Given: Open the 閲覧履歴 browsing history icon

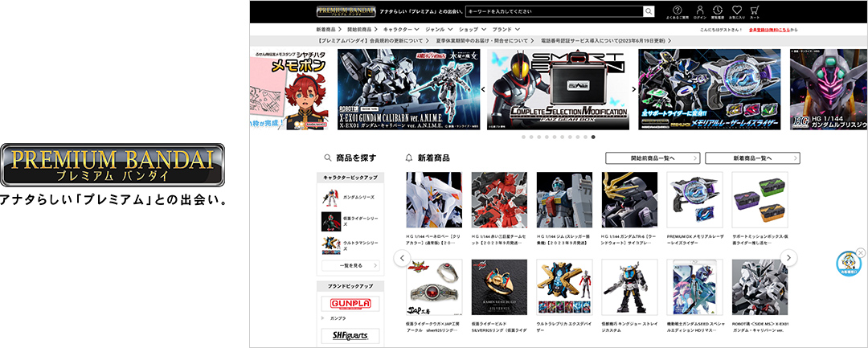Looking at the screenshot, I should click(718, 12).
